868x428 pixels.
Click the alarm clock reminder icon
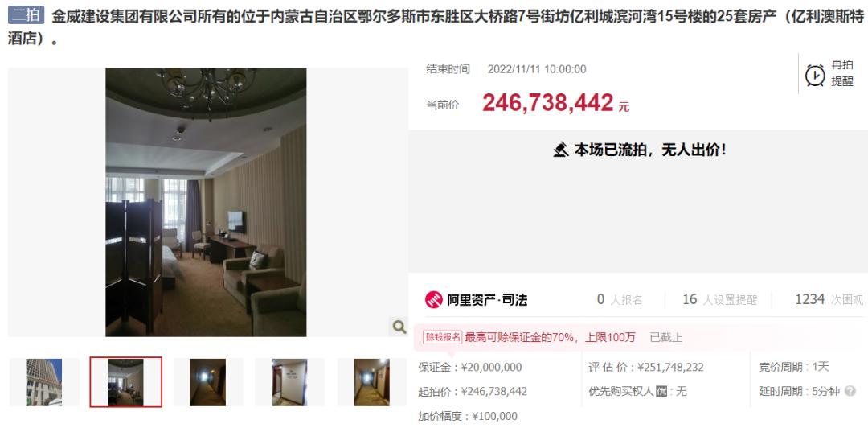tap(814, 75)
